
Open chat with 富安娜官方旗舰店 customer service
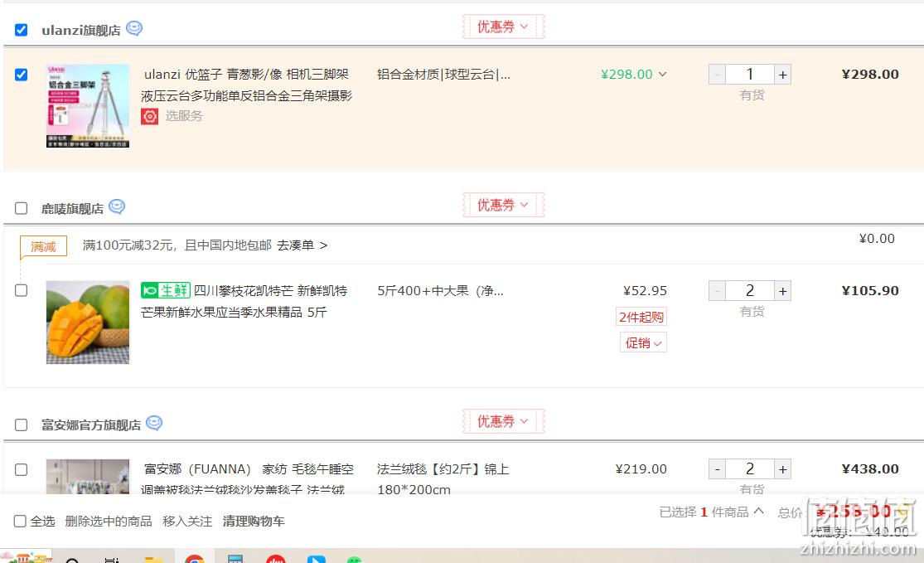pyautogui.click(x=154, y=423)
